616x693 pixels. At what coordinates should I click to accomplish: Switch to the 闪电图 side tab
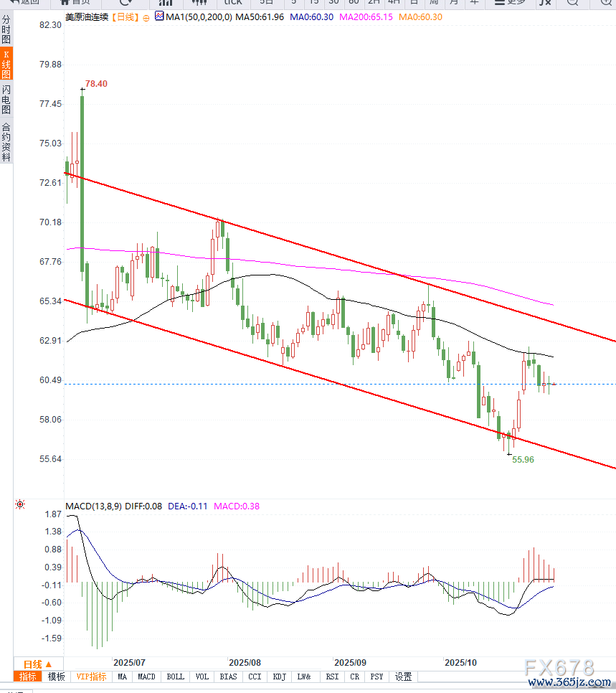(6, 100)
